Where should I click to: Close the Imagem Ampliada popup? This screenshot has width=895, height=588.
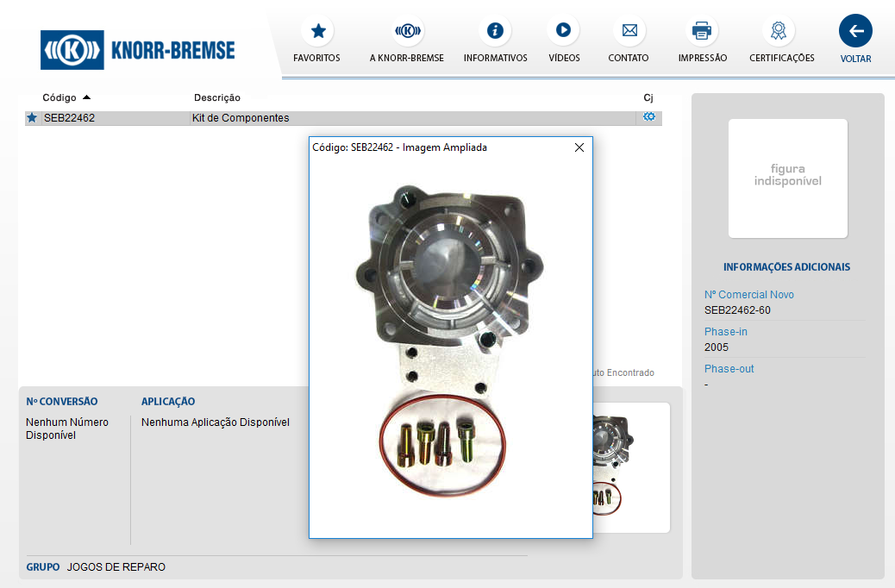click(579, 147)
